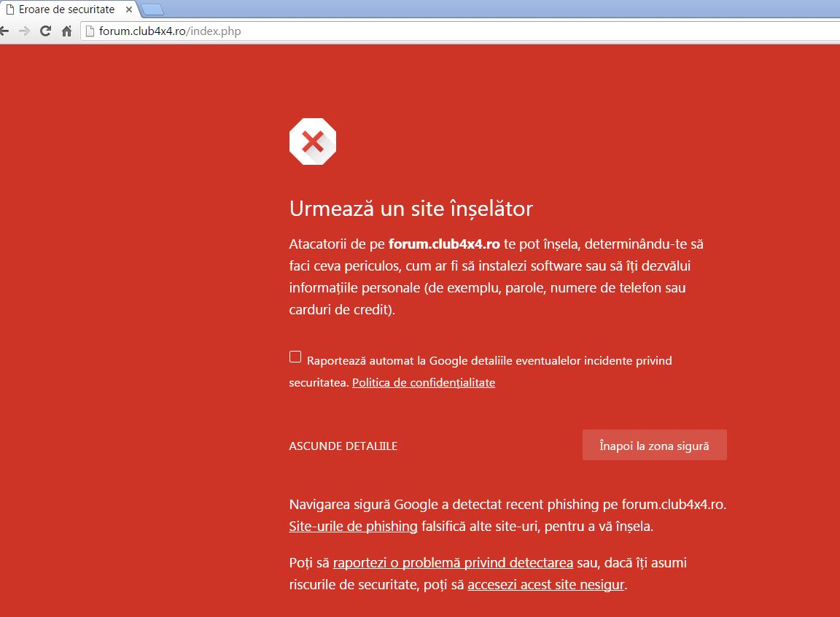Viewport: 840px width, 617px height.
Task: Click the favicon on the Eroare de securitate tab
Action: tap(9, 9)
